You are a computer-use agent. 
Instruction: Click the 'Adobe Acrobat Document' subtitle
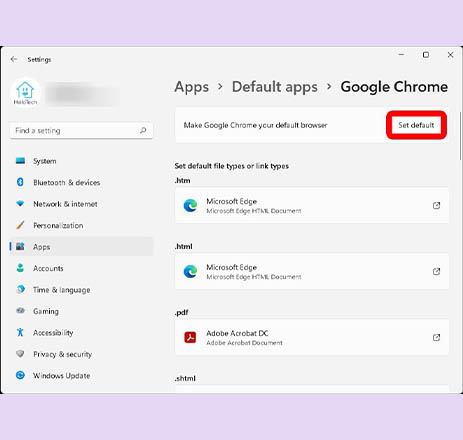244,343
